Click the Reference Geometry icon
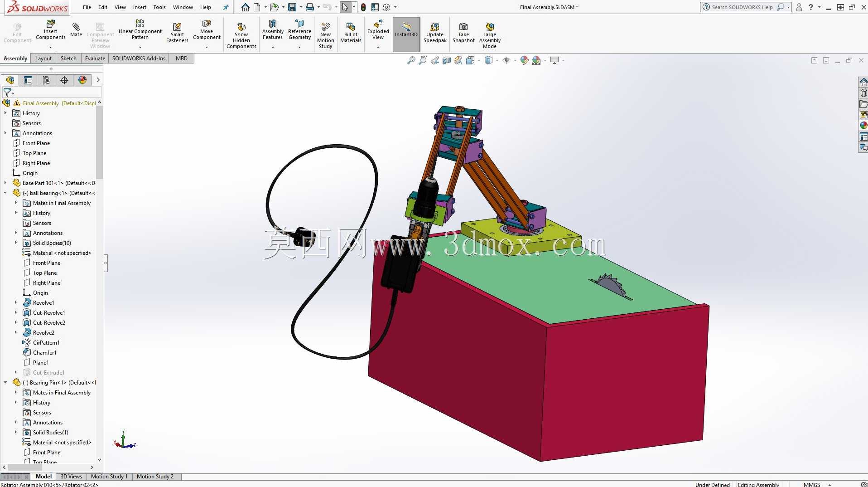Viewport: 868px width, 487px height. coord(299,24)
